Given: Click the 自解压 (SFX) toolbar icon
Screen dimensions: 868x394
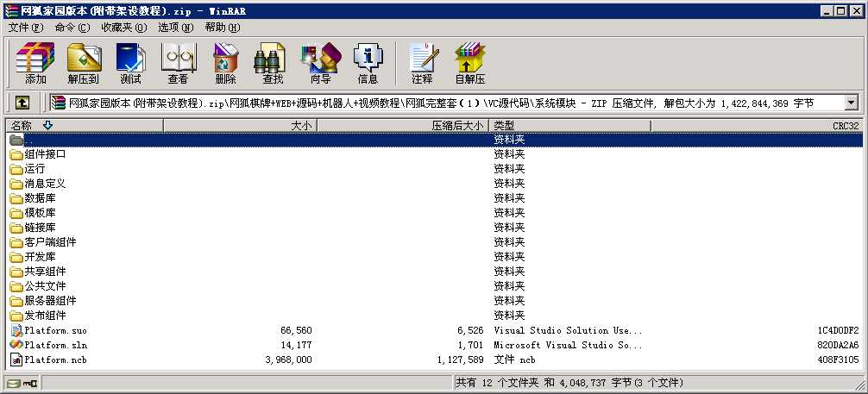Looking at the screenshot, I should click(470, 63).
